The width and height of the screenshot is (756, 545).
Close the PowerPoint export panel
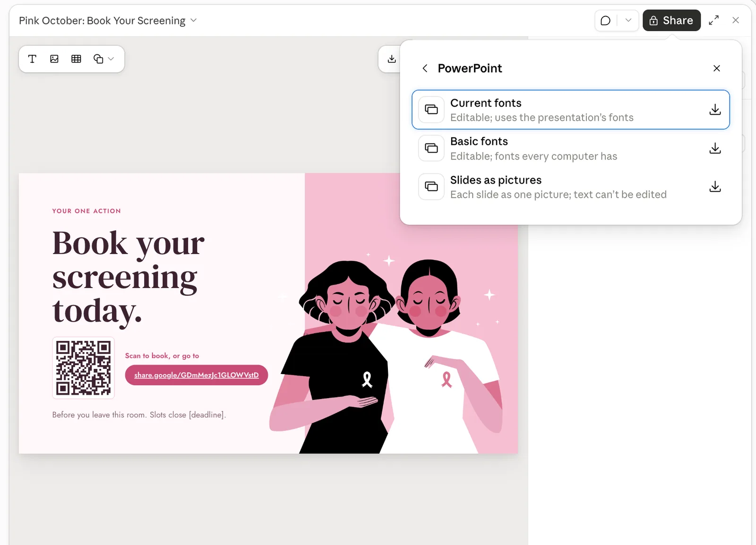coord(717,68)
